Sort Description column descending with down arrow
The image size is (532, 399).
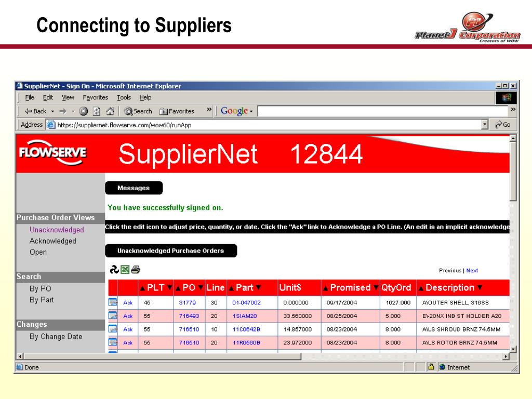(x=480, y=288)
